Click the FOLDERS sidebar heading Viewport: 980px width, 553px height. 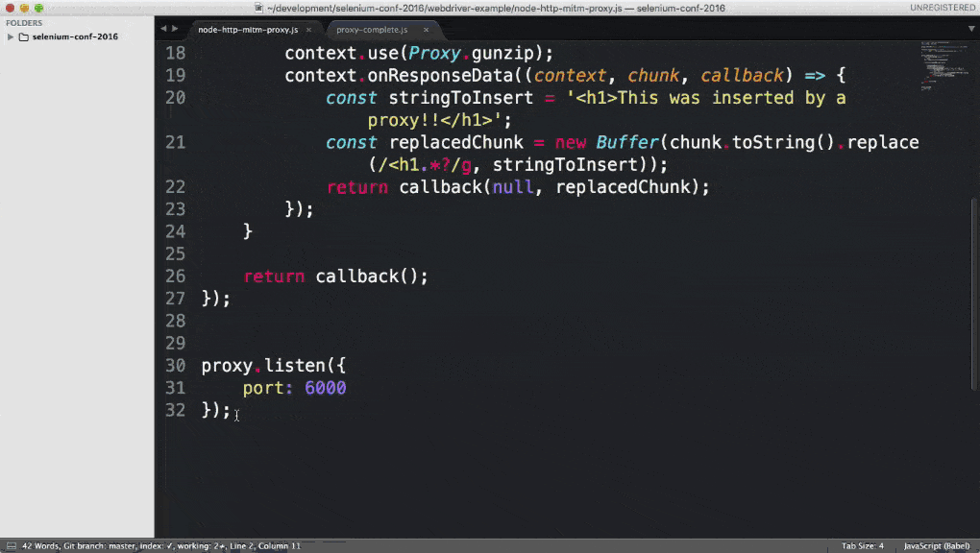click(x=24, y=23)
